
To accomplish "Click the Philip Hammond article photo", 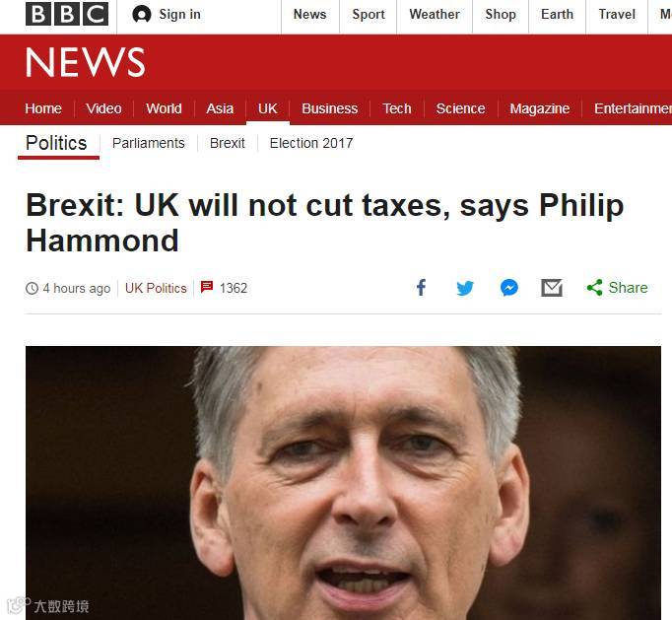I will pyautogui.click(x=343, y=483).
